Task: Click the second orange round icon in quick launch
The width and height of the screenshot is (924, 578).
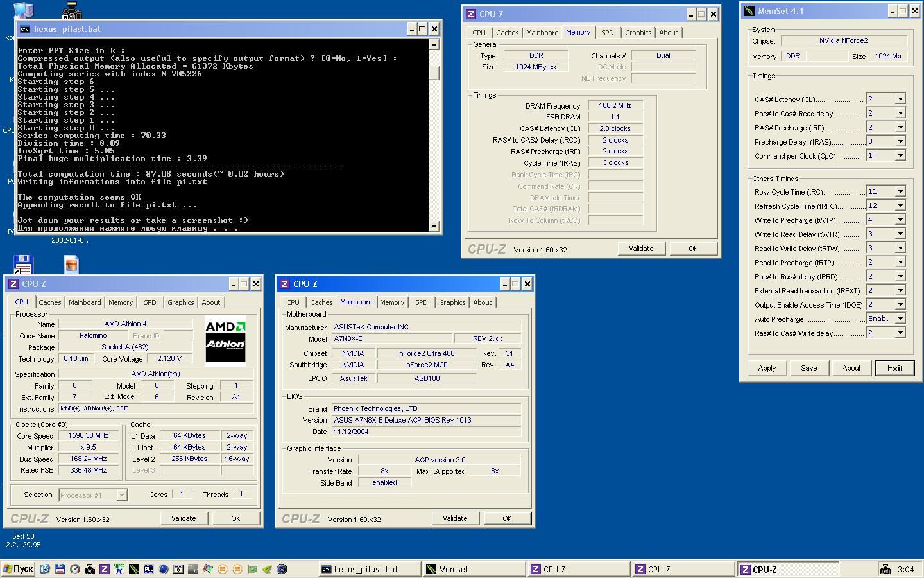Action: click(x=237, y=569)
